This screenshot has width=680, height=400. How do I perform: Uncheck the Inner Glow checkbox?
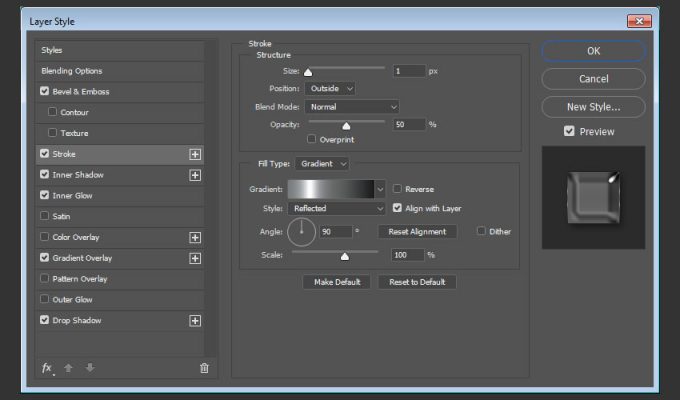click(x=44, y=195)
